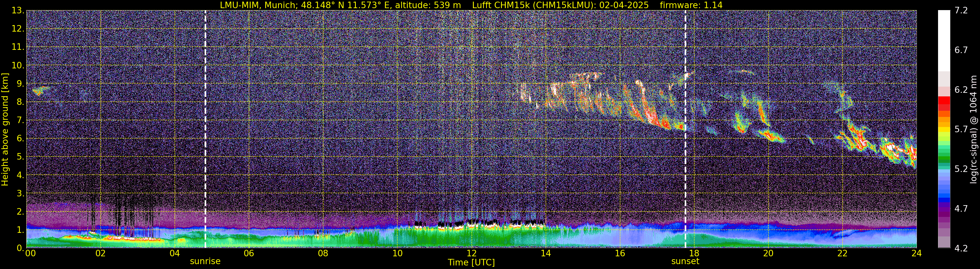The width and height of the screenshot is (980, 269).
Task: Click the time axis tick label 22
Action: click(x=842, y=254)
